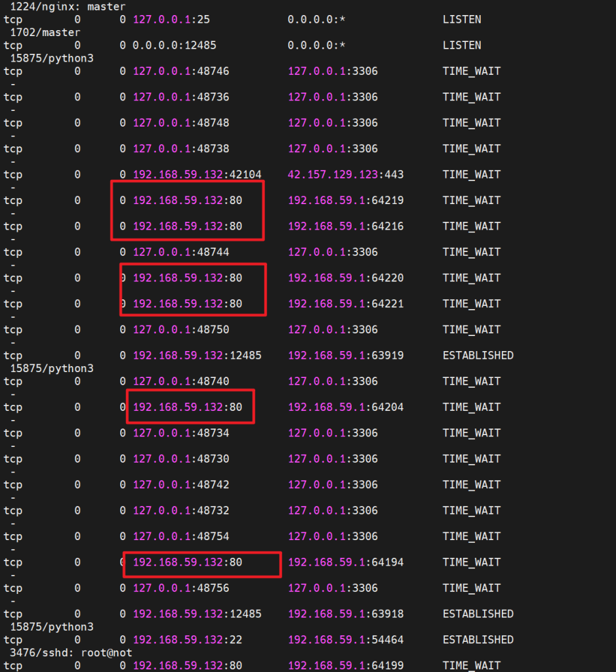This screenshot has height=672, width=616.
Task: Select SSH local address 192.168.59.132:22
Action: coord(188,640)
